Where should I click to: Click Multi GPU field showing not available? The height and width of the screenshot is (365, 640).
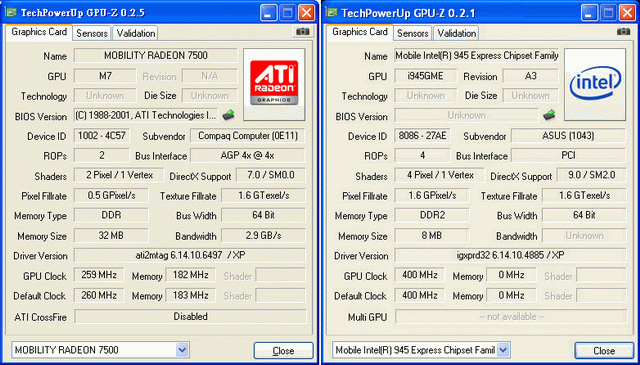pos(511,316)
